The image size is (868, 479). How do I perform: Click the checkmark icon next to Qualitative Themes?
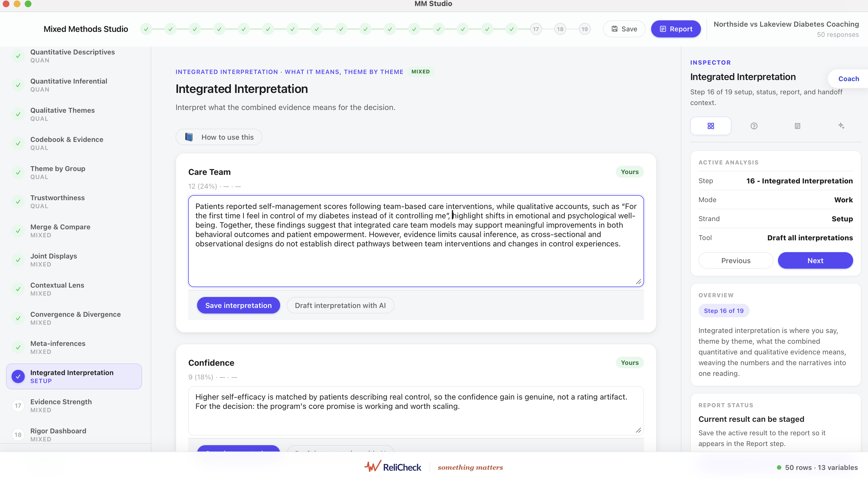click(x=18, y=114)
